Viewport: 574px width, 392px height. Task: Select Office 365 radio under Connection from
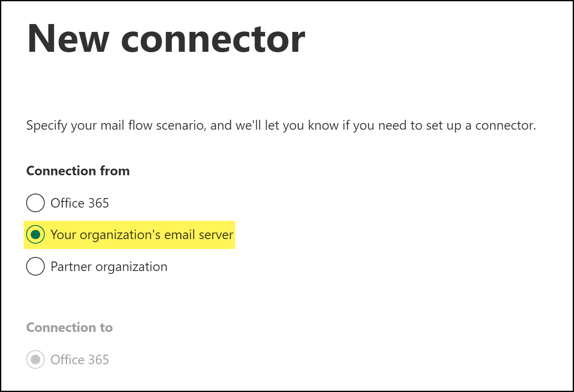35,203
